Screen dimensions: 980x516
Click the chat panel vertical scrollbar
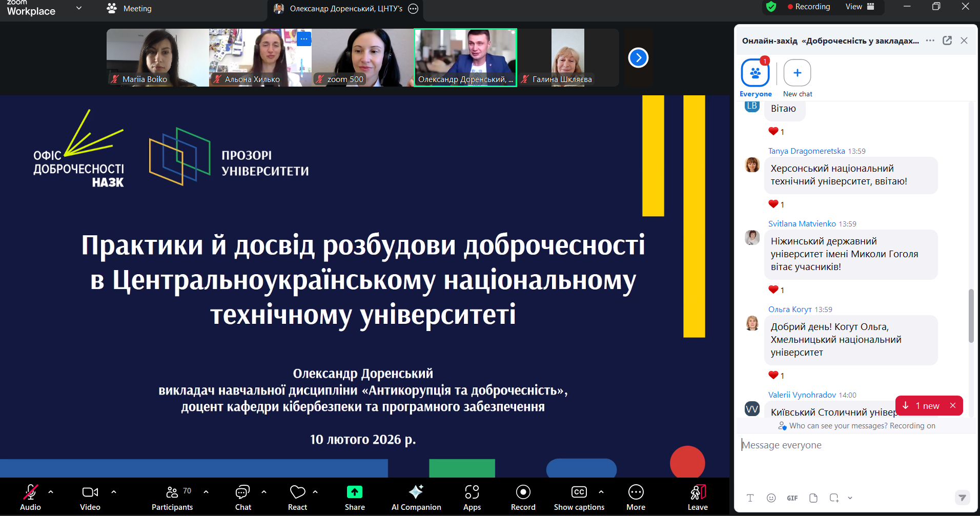click(971, 316)
